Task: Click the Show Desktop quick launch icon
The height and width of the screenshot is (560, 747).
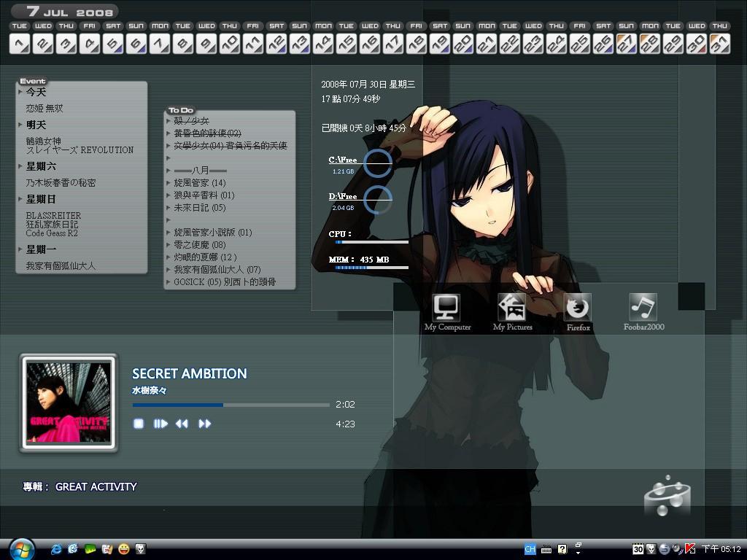Action: point(73,549)
